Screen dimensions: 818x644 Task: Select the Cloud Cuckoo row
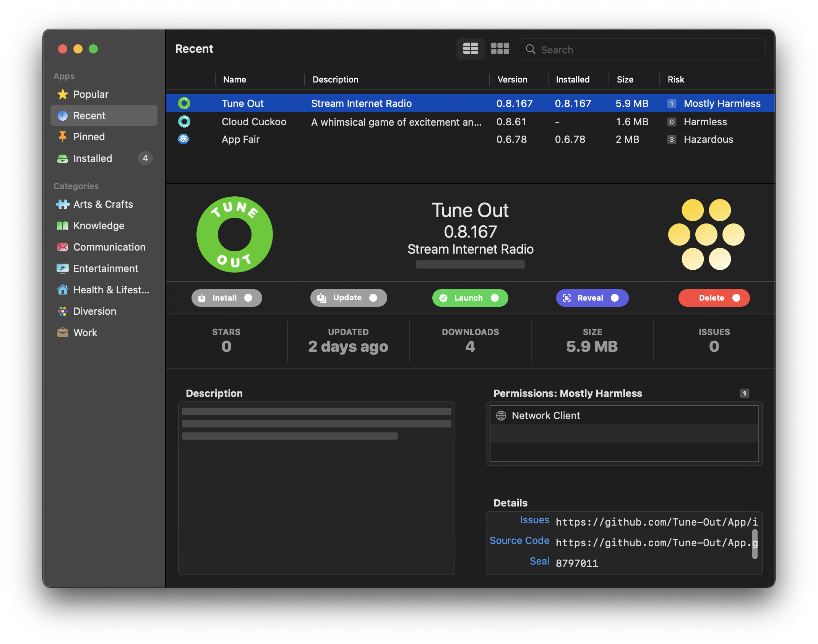click(470, 122)
